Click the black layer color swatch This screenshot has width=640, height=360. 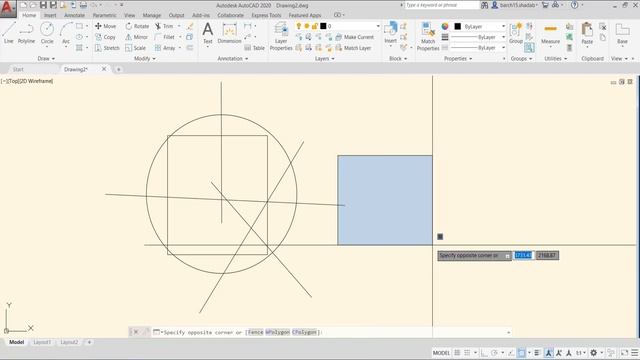click(x=323, y=26)
